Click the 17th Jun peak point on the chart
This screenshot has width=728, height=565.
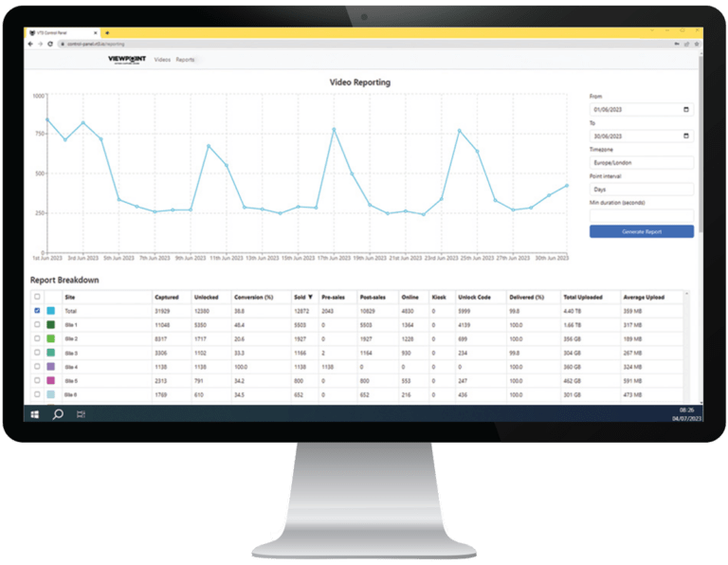tap(334, 130)
